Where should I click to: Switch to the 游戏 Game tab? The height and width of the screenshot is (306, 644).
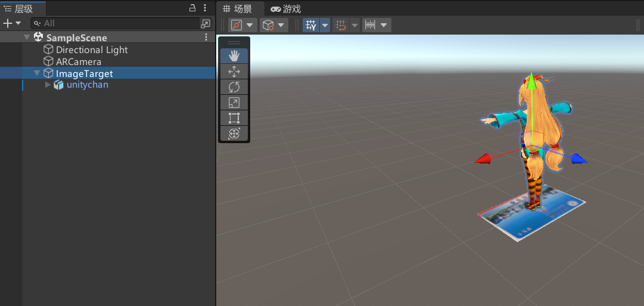(286, 8)
